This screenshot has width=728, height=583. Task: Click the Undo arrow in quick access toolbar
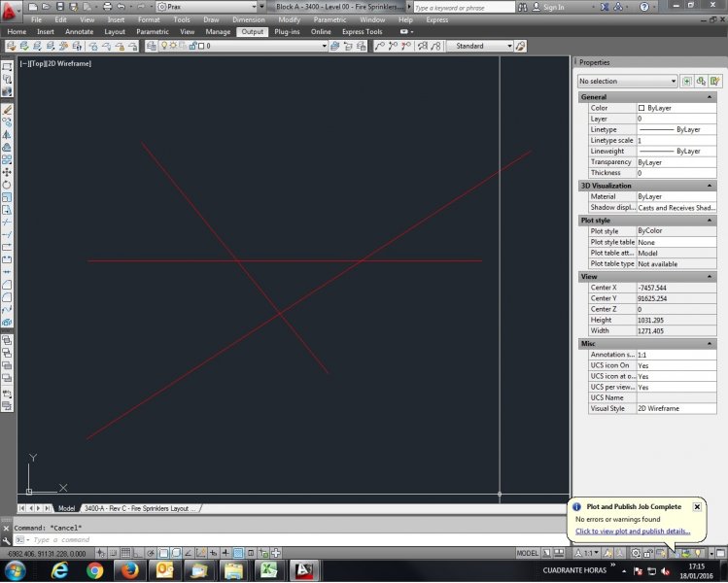121,7
